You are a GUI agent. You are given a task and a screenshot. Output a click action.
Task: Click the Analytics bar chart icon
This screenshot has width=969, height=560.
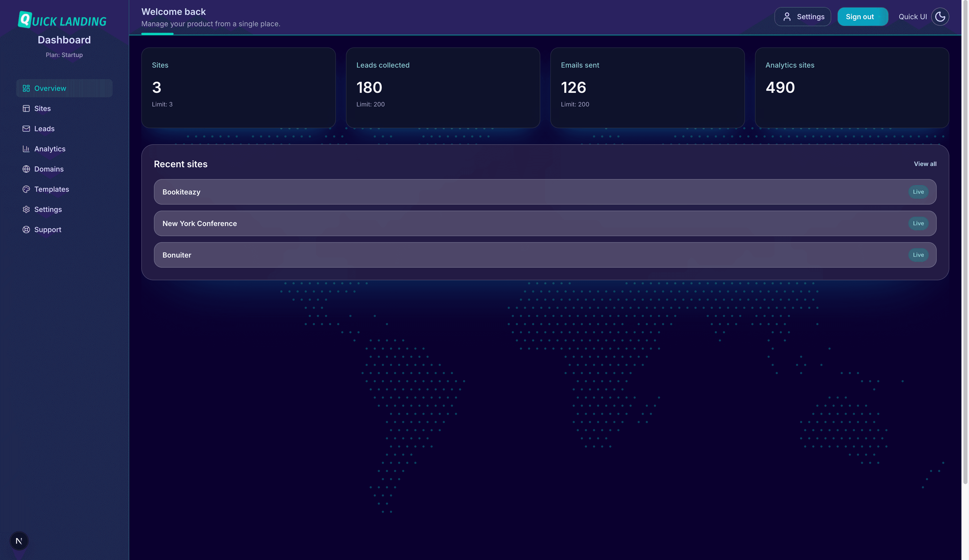coord(26,149)
